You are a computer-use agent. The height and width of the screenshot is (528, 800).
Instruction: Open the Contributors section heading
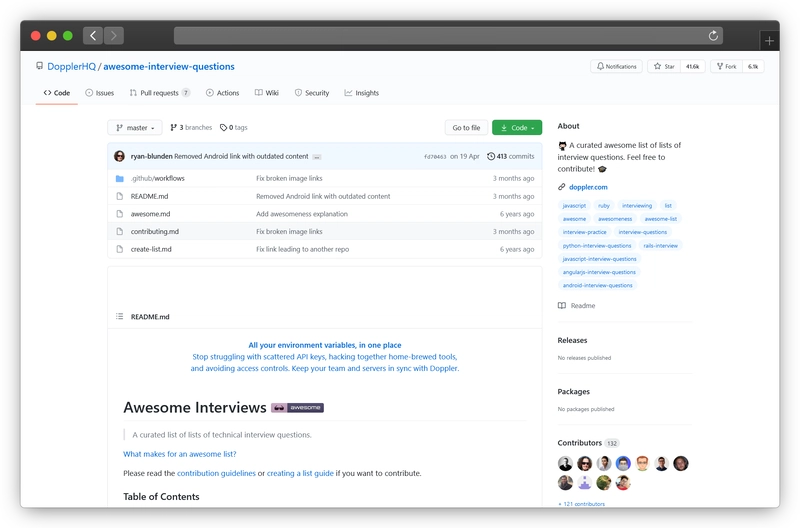click(x=580, y=443)
